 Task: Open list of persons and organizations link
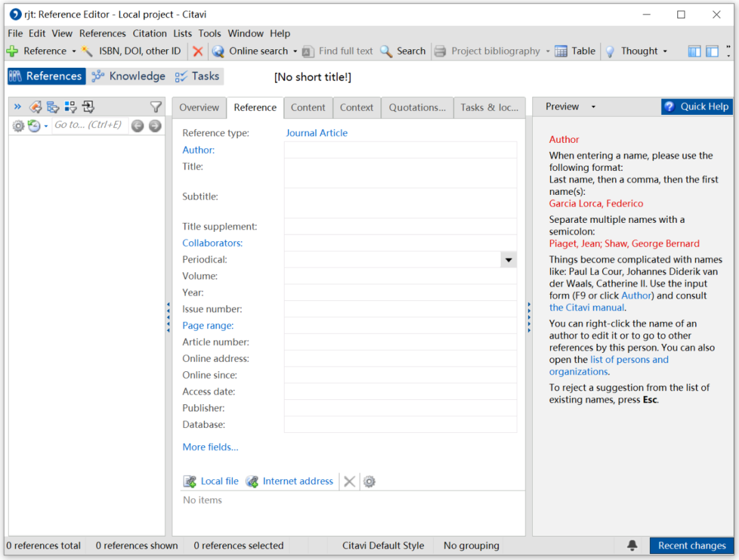point(608,366)
